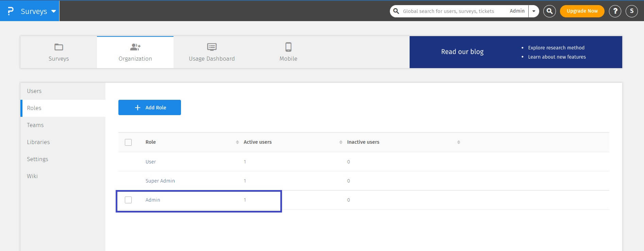The width and height of the screenshot is (644, 251).
Task: Click the Add Role button
Action: 150,108
